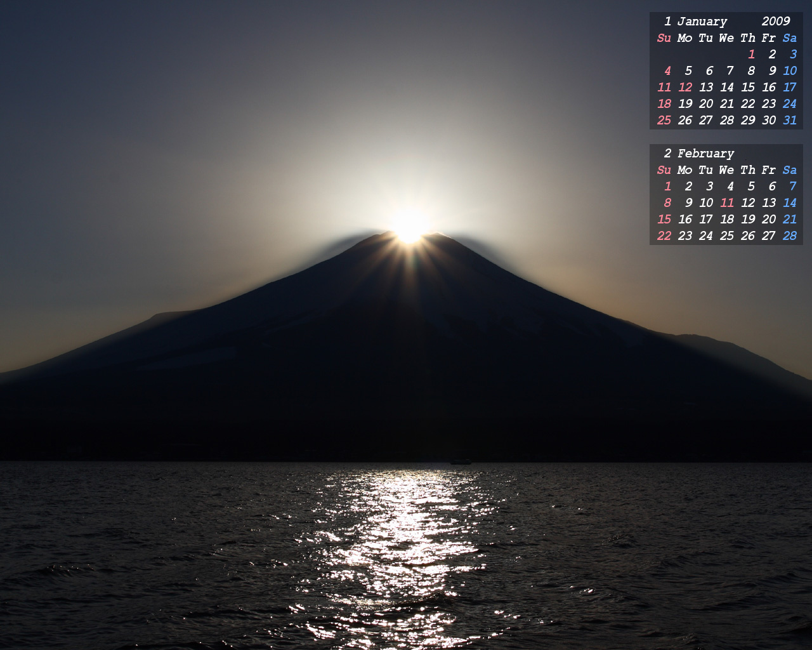Screen dimensions: 812x650
Task: Select February 18 in the calendar
Action: 727,220
